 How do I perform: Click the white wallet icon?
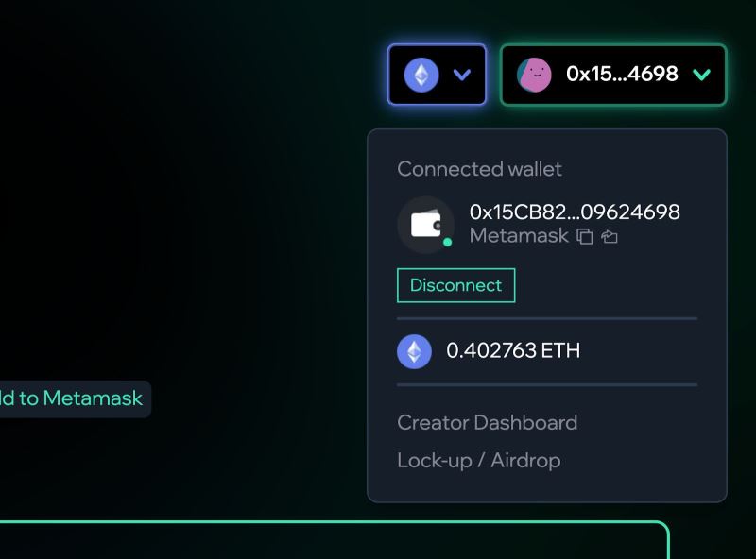[426, 225]
